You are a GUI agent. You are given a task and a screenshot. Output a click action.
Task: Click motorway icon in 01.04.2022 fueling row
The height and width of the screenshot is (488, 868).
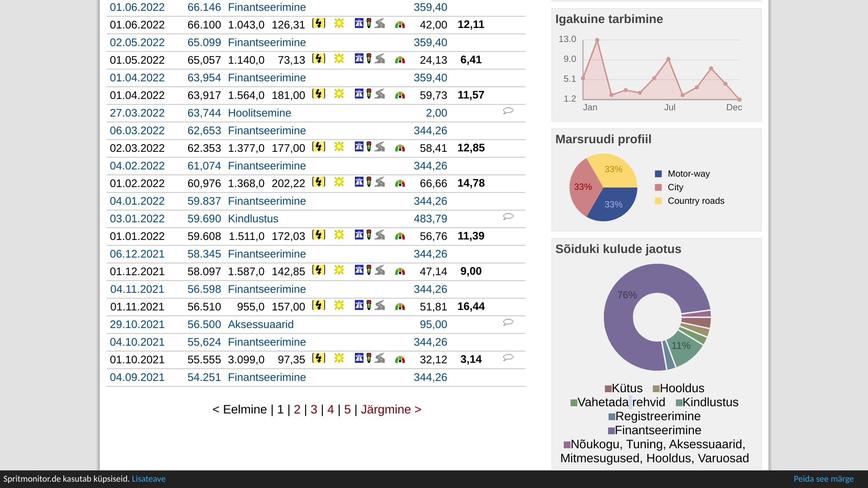pos(359,94)
